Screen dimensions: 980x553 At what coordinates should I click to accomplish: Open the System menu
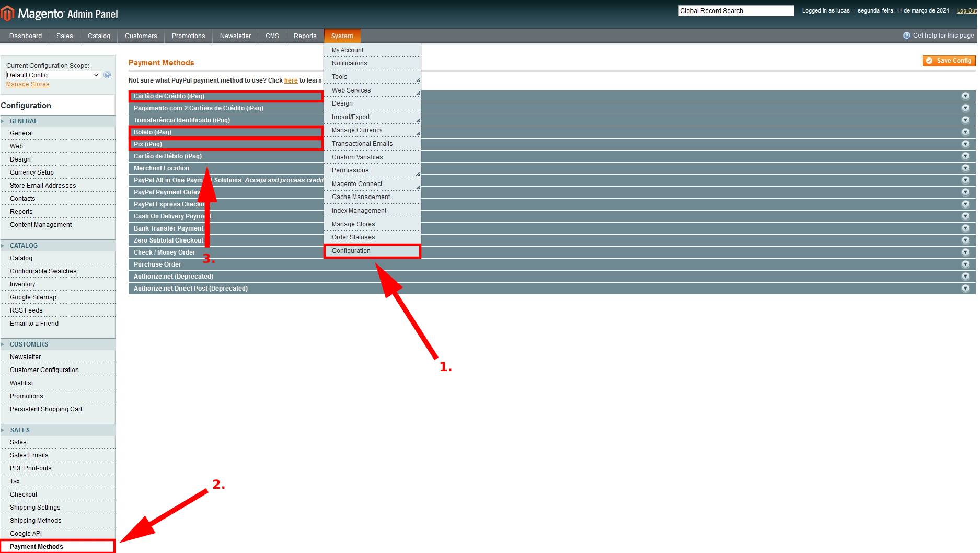tap(342, 36)
